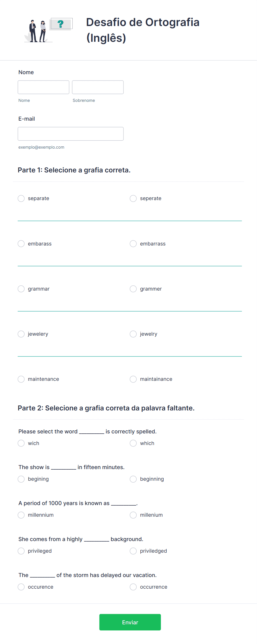
Task: Choose 'privileged' radio option
Action: pos(21,551)
